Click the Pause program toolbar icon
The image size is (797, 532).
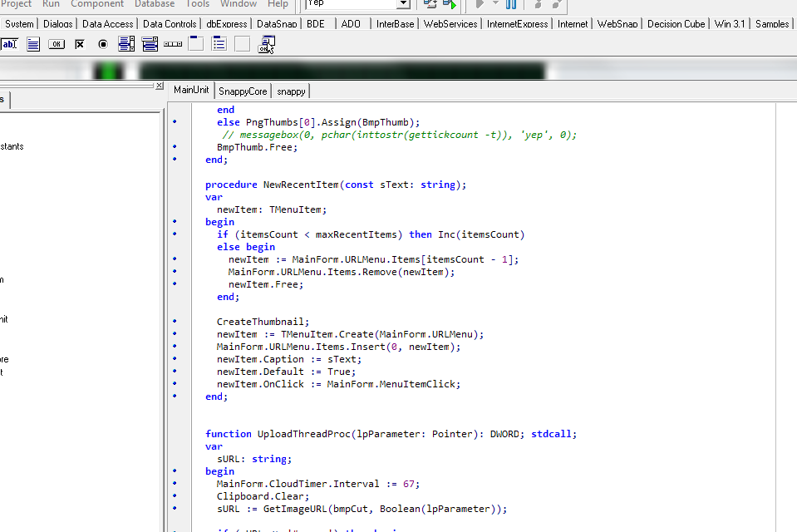(511, 5)
